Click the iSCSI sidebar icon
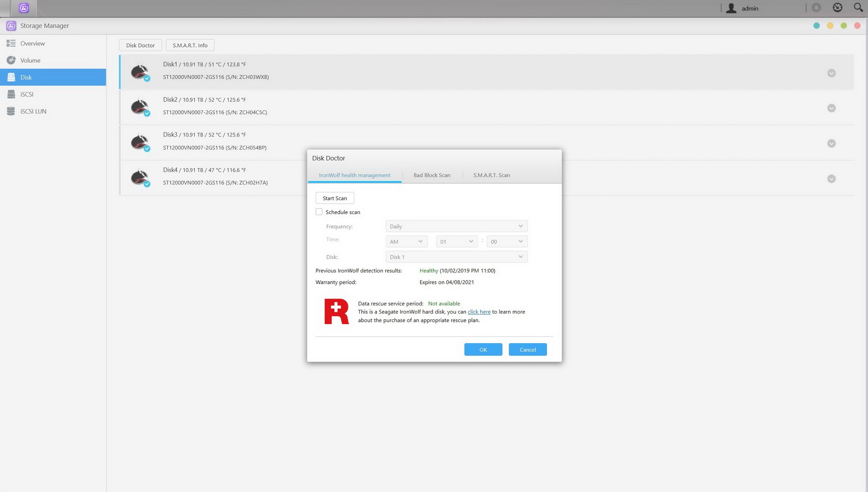The width and height of the screenshot is (868, 492). [x=11, y=94]
